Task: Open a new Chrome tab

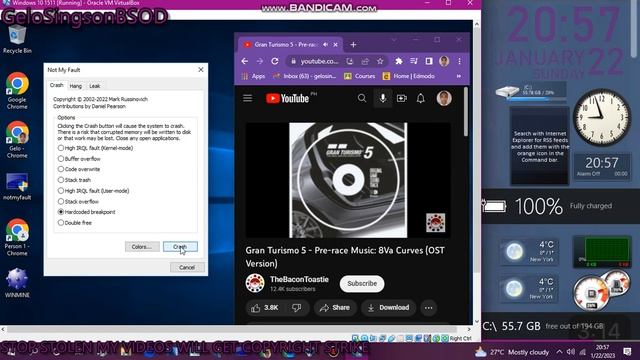Action: click(353, 44)
